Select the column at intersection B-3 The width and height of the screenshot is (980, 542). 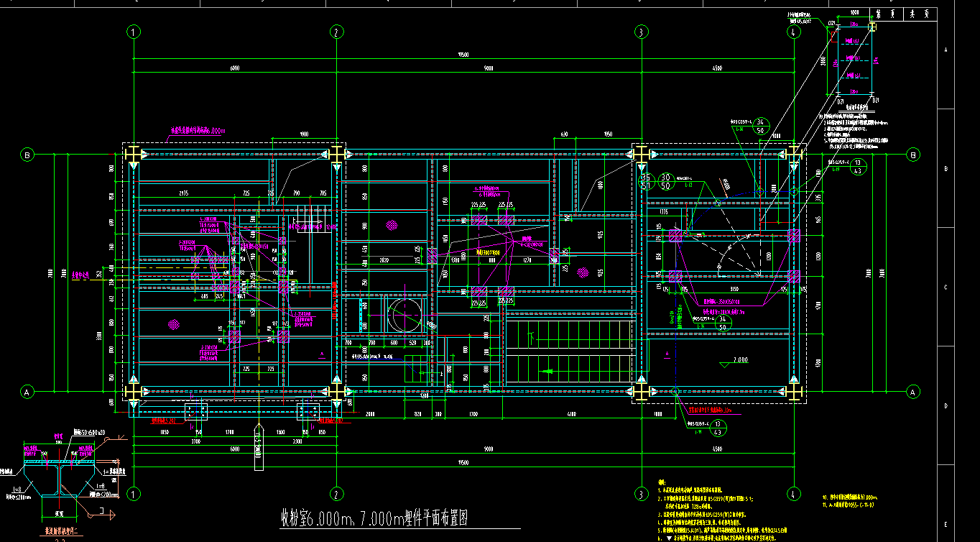(641, 155)
